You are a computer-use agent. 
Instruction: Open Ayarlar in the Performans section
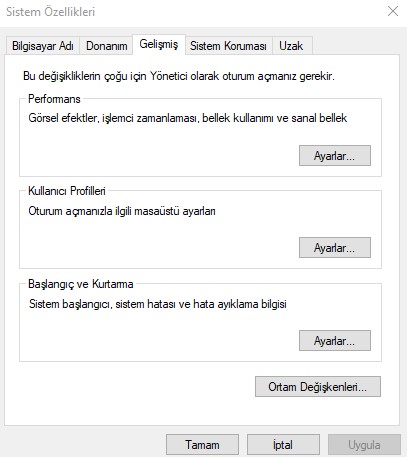pyautogui.click(x=335, y=155)
